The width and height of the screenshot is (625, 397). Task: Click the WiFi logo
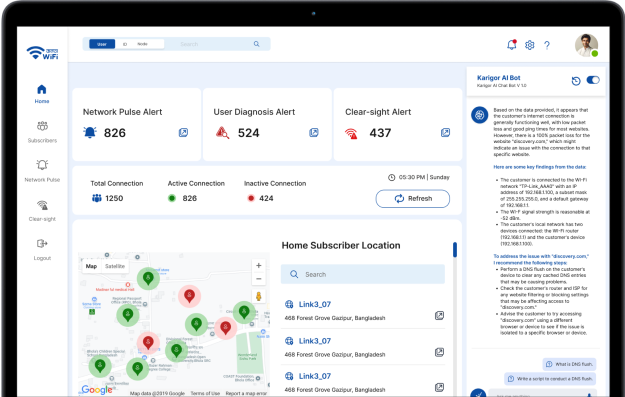(x=42, y=53)
